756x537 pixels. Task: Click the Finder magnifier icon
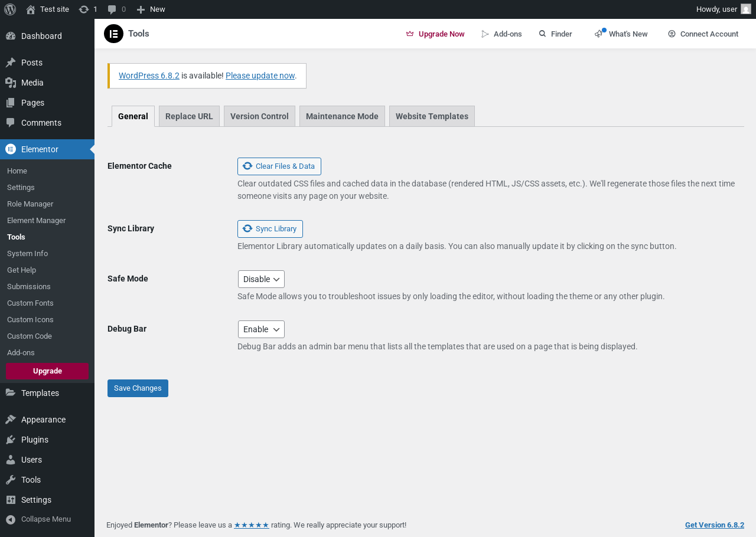click(x=542, y=34)
